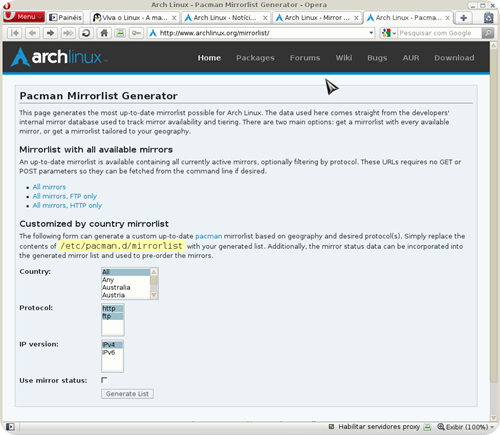This screenshot has height=435, width=500.
Task: Open a new tab with plus button
Action: (x=463, y=18)
